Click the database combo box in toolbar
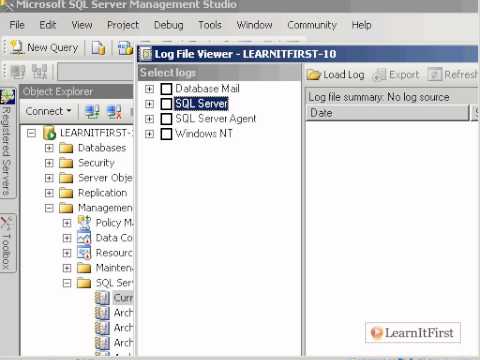Screen dimensions: 480x360 (95, 71)
